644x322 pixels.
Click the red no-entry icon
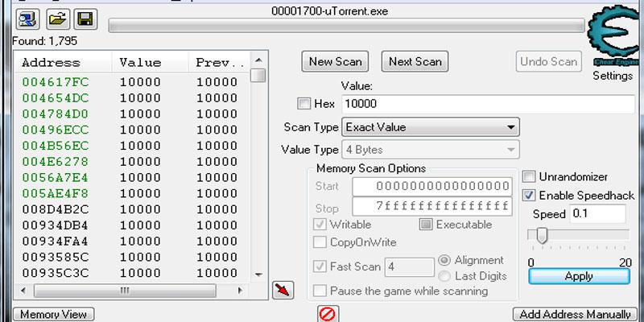point(328,314)
